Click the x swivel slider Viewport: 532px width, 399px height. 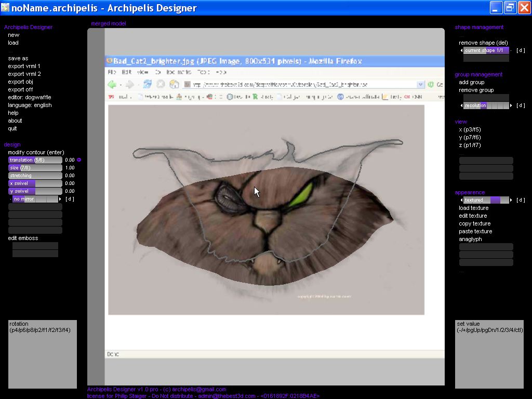tap(35, 183)
